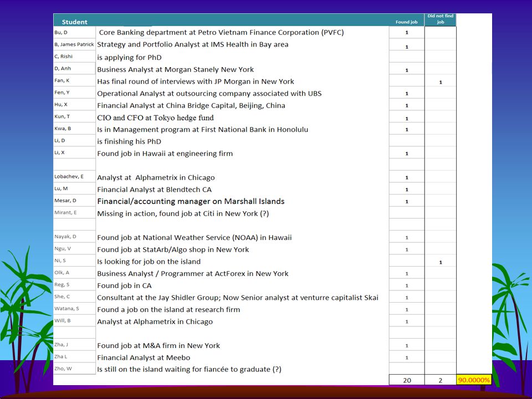Select the 'is finishing his PhD' cell
The width and height of the screenshot is (532, 399).
point(129,141)
